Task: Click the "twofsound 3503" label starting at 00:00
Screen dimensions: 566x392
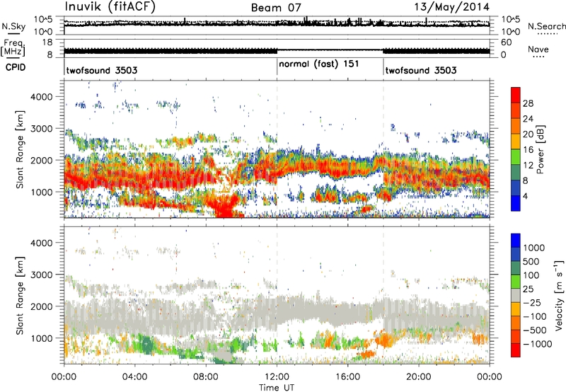Action: [x=101, y=70]
